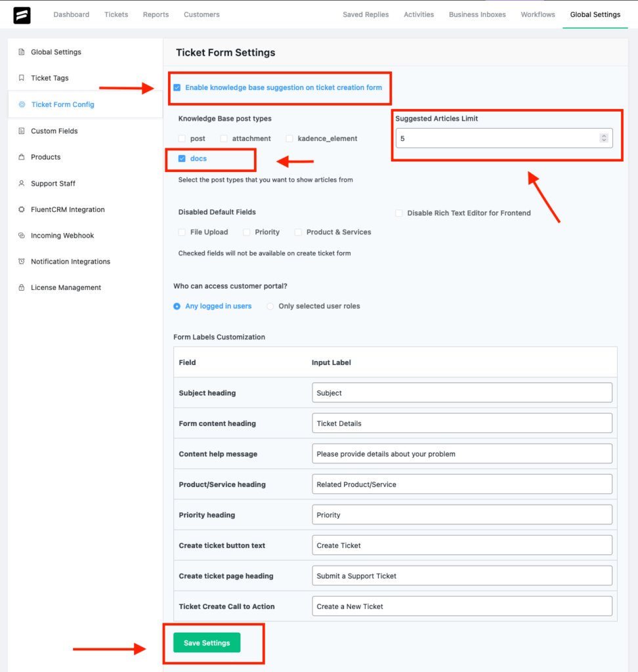Enable Disable Rich Text Editor for Frontend

pyautogui.click(x=399, y=213)
